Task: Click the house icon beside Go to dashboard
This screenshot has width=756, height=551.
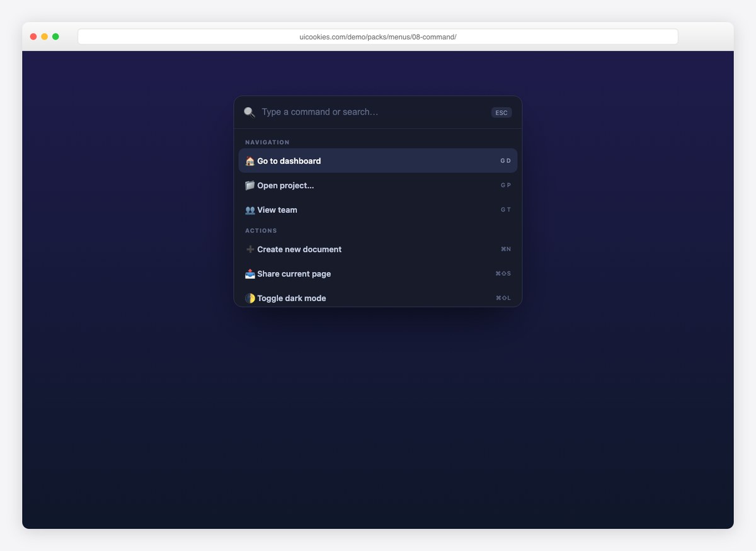Action: pyautogui.click(x=249, y=161)
